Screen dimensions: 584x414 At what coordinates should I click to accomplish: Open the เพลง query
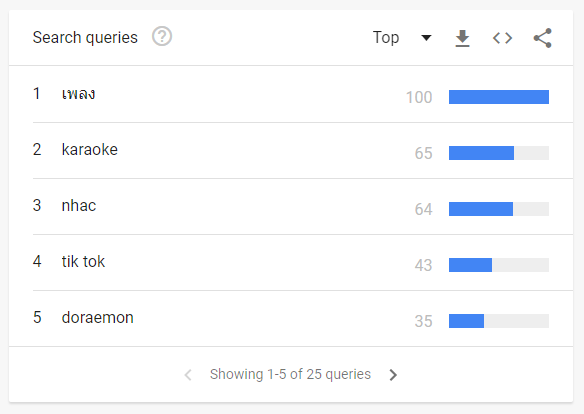[79, 94]
